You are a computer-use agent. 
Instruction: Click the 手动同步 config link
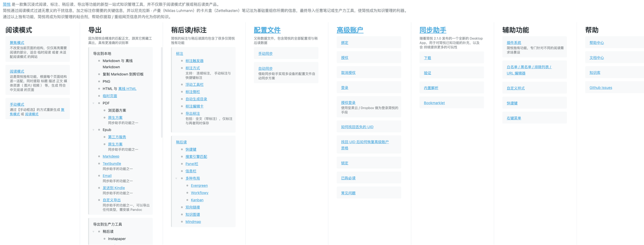pos(265,54)
